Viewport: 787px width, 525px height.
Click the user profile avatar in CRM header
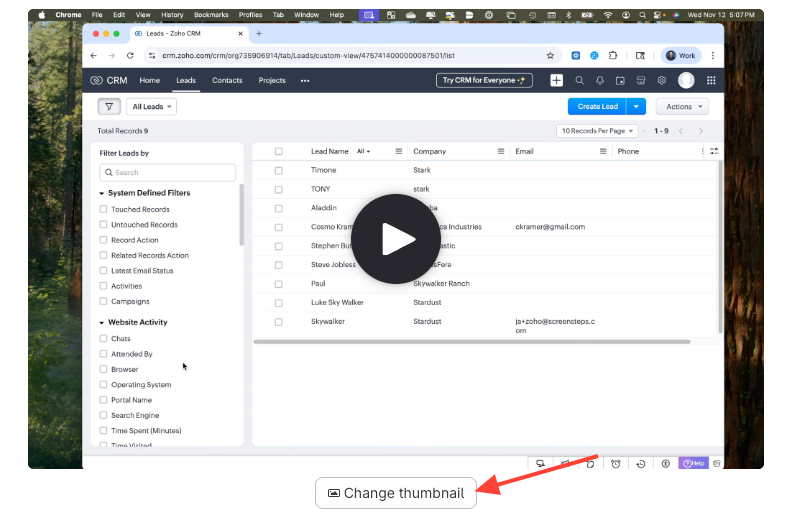(x=686, y=81)
